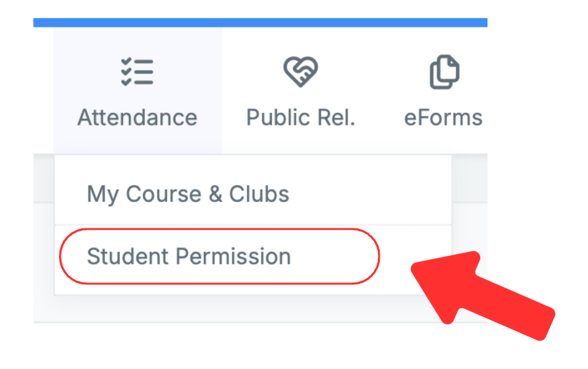Click the Public Rel. handshake heart icon
This screenshot has height=369, width=588.
pyautogui.click(x=300, y=72)
